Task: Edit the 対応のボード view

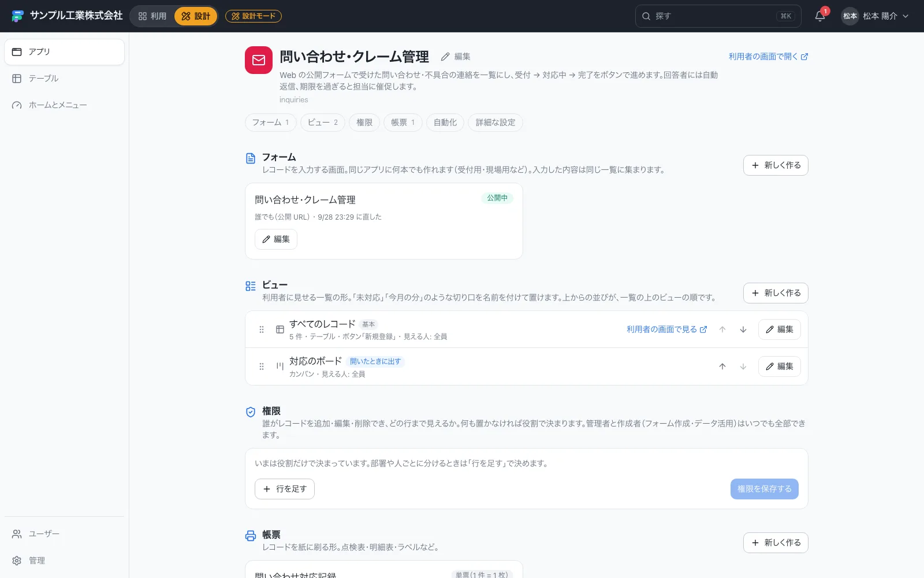Action: pyautogui.click(x=780, y=366)
